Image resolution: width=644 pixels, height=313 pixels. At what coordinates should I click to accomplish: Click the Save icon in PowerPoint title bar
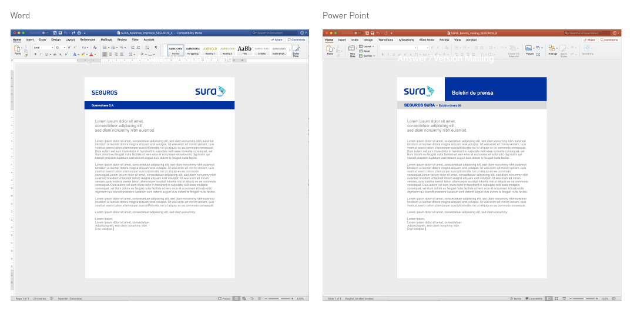[372, 33]
